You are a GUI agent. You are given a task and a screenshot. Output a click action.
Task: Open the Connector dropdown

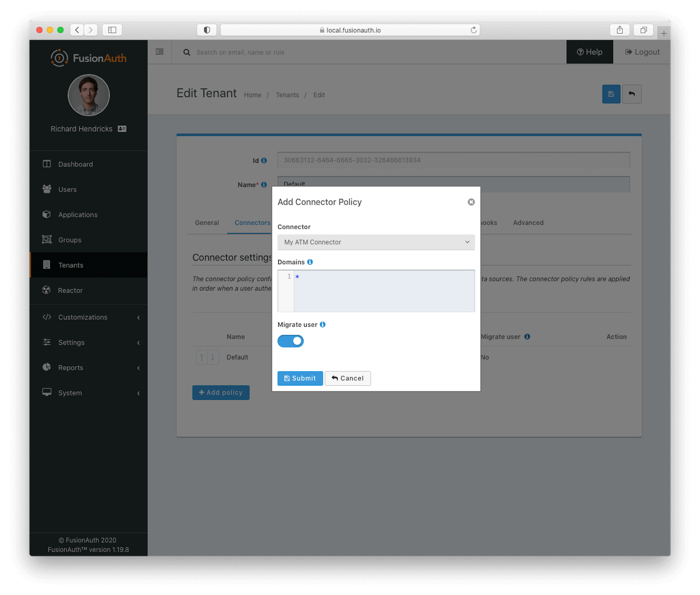(x=376, y=242)
